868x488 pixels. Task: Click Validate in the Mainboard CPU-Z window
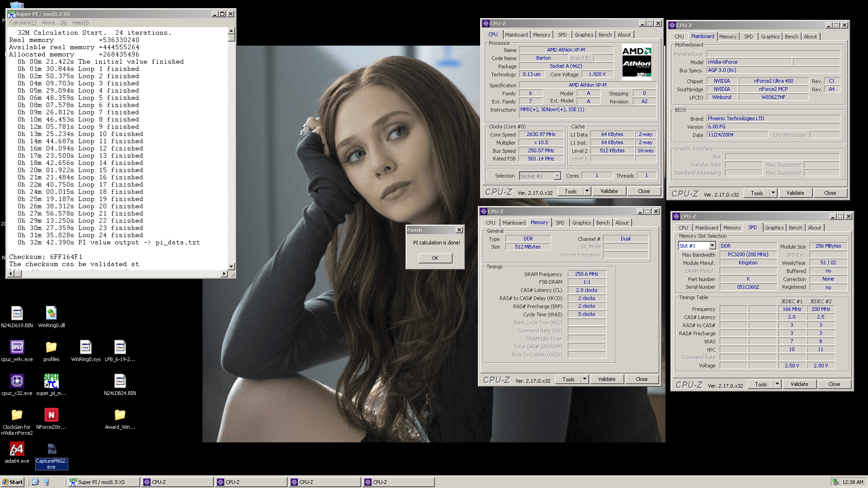[x=795, y=193]
